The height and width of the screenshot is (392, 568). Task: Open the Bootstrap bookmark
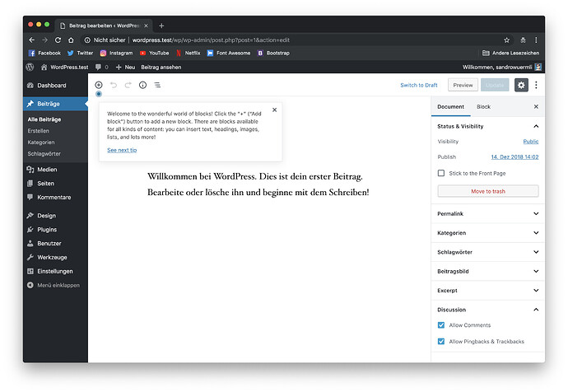(x=273, y=53)
